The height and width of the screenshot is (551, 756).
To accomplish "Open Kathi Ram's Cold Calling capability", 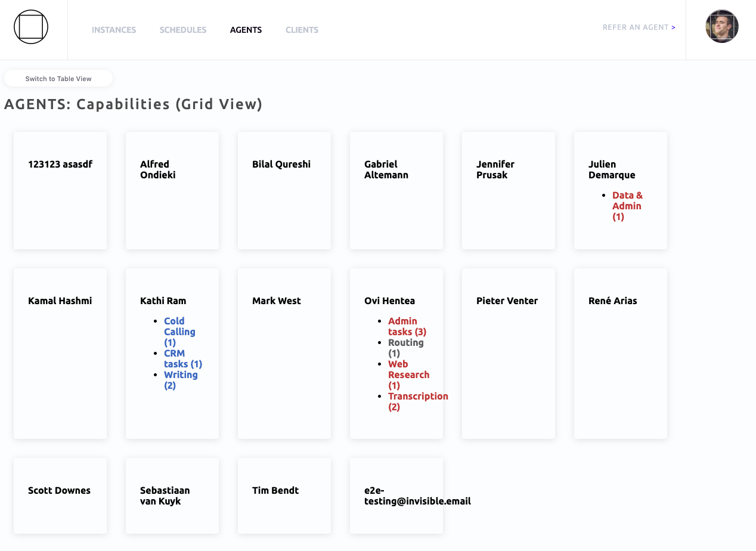I will pos(179,332).
